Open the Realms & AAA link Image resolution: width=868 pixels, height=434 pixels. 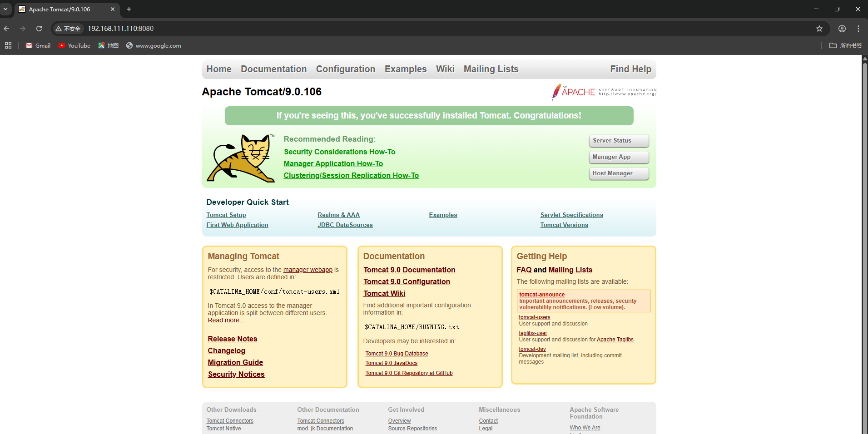point(338,215)
